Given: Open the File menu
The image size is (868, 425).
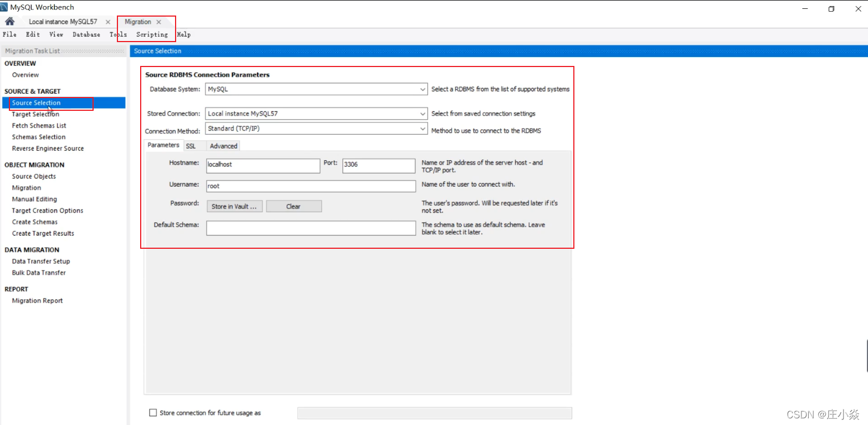Looking at the screenshot, I should coord(9,34).
